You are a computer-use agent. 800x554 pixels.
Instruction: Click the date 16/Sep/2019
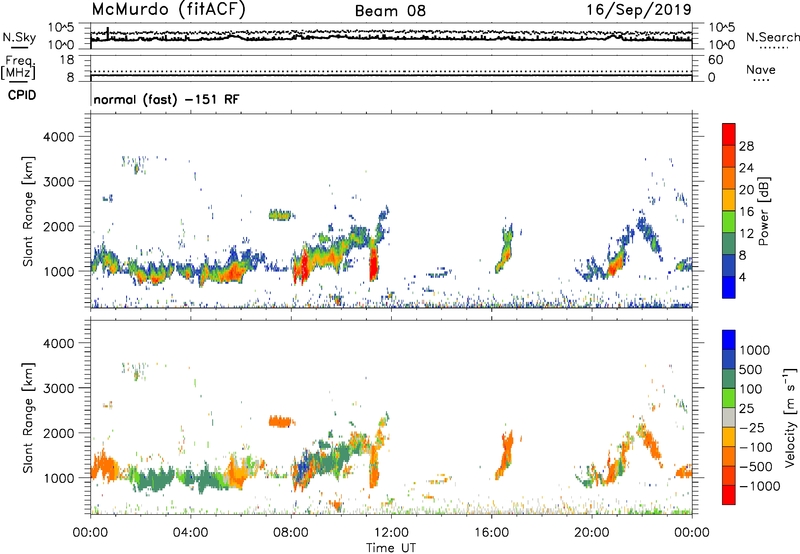(x=639, y=10)
